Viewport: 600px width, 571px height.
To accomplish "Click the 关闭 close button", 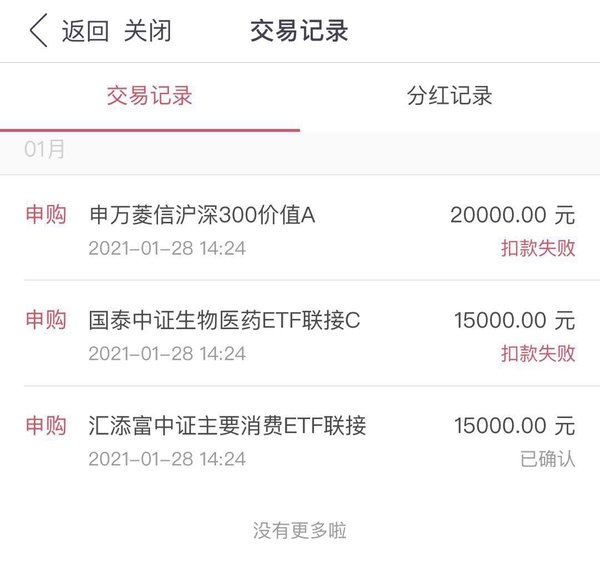I will 147,31.
